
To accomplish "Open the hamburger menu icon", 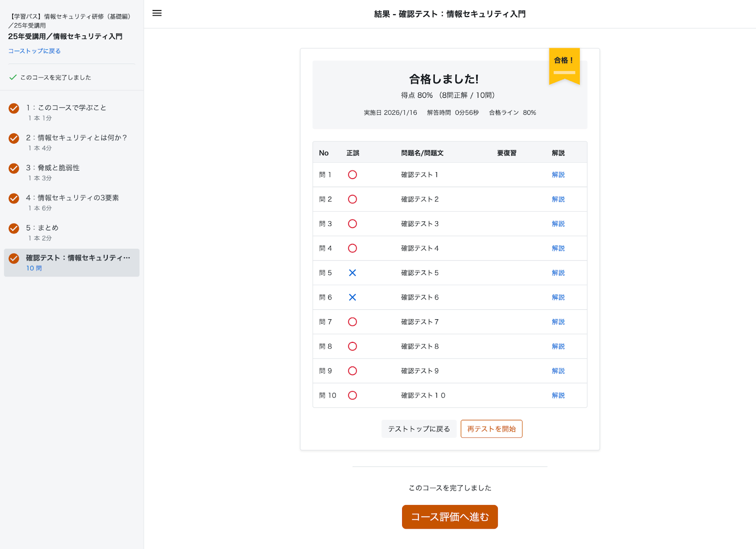I will pos(157,13).
